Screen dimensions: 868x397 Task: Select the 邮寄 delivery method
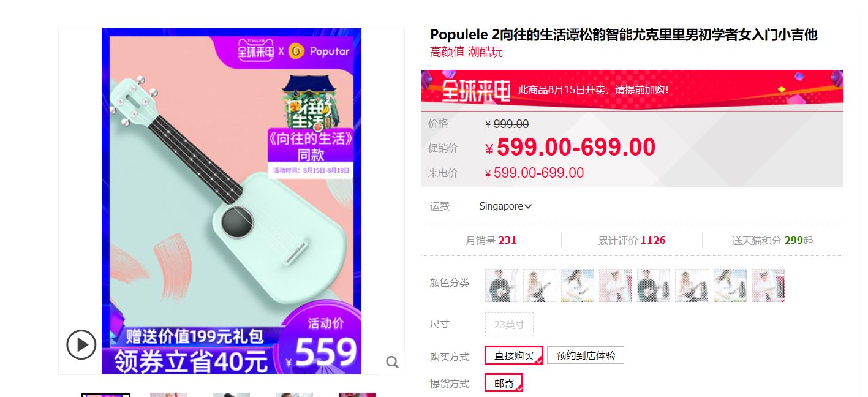click(504, 383)
